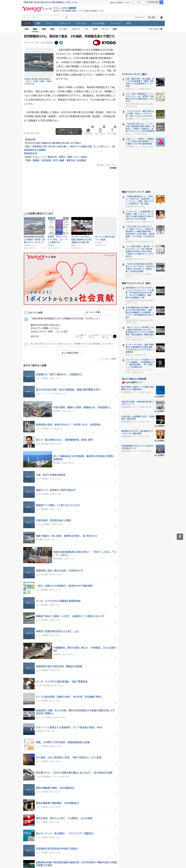Click the scroll-to-top arrow button
Image resolution: width=186 pixels, height=868 pixels.
point(180,537)
